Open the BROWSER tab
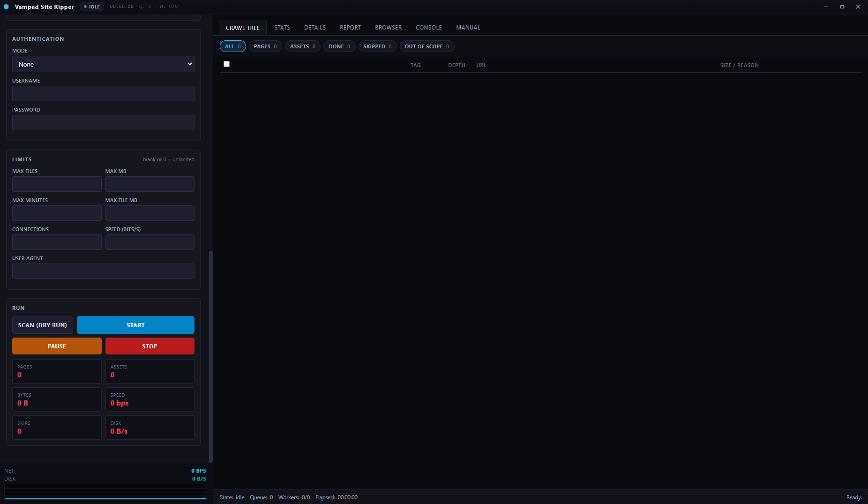868x504 pixels. [x=388, y=28]
